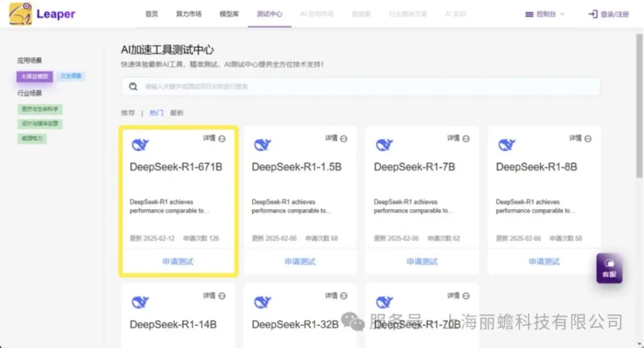Expand 详情 on the DeepSeek-R1-70B card

pyautogui.click(x=458, y=295)
